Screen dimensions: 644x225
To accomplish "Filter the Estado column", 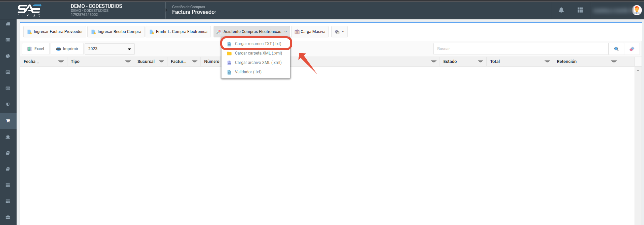I will 480,62.
